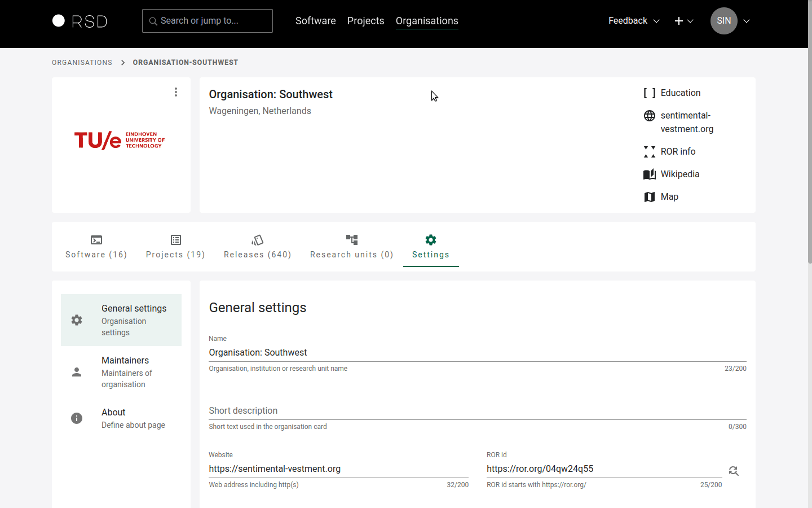Click the RSD logo in header
Screen dimensions: 812x508
[80, 21]
